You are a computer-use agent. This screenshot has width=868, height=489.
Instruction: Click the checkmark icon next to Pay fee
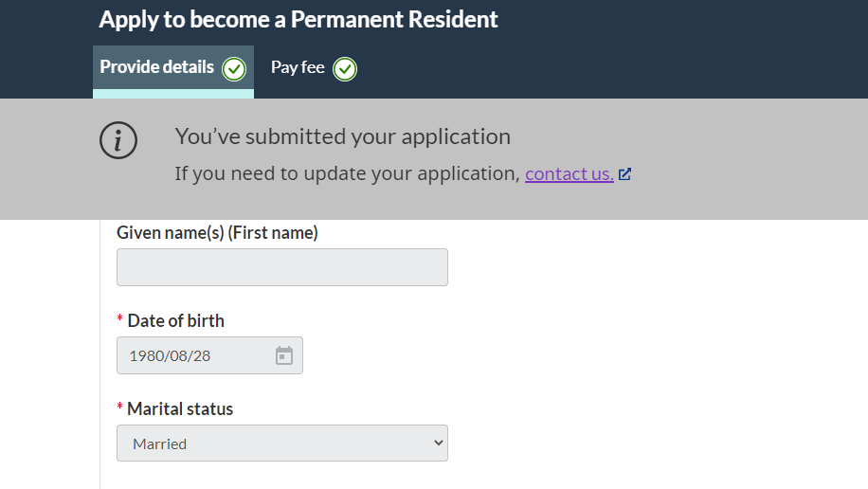click(x=345, y=69)
